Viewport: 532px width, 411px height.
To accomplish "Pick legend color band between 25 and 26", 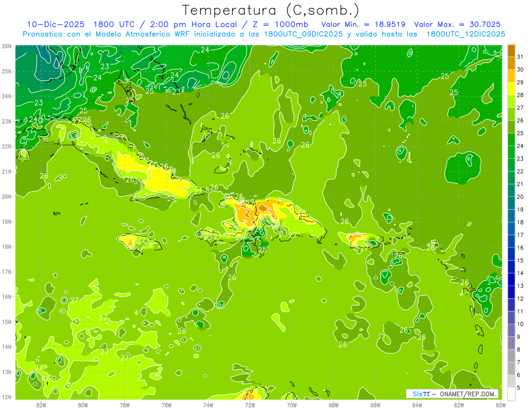I will (512, 127).
